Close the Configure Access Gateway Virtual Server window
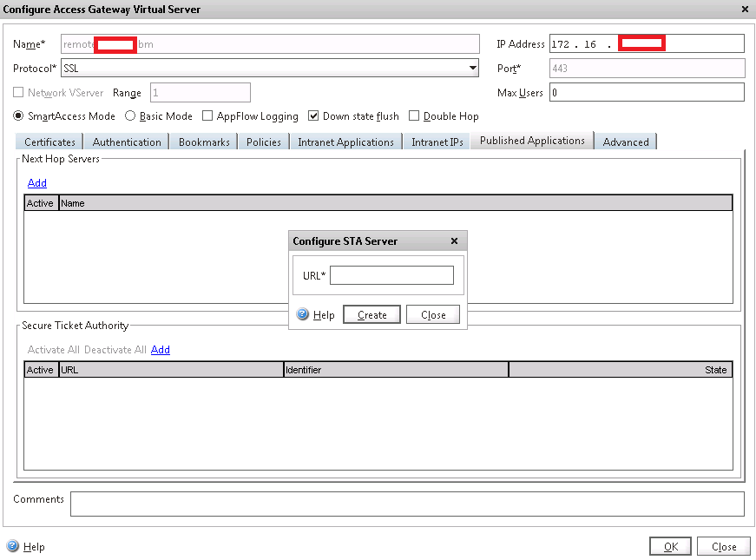Image resolution: width=756 pixels, height=560 pixels. [745, 10]
